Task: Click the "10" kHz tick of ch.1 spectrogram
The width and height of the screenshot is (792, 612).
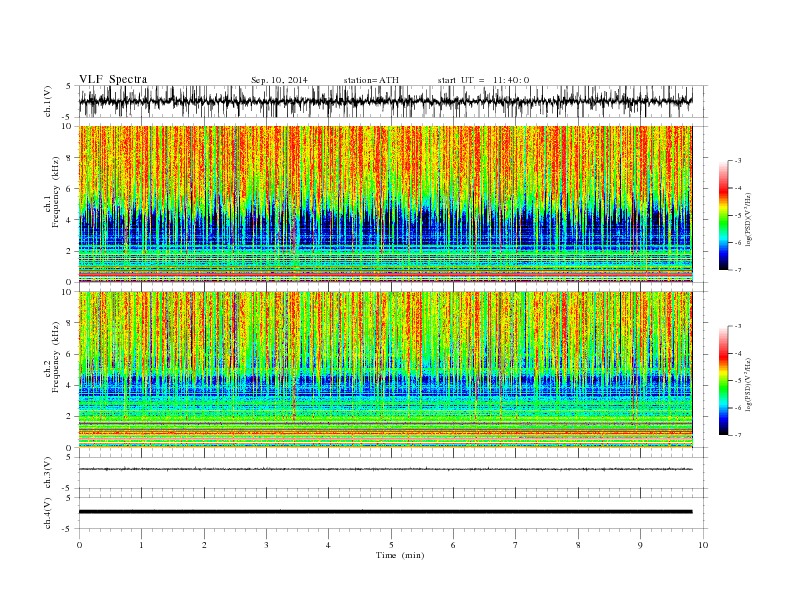Action: pyautogui.click(x=69, y=126)
